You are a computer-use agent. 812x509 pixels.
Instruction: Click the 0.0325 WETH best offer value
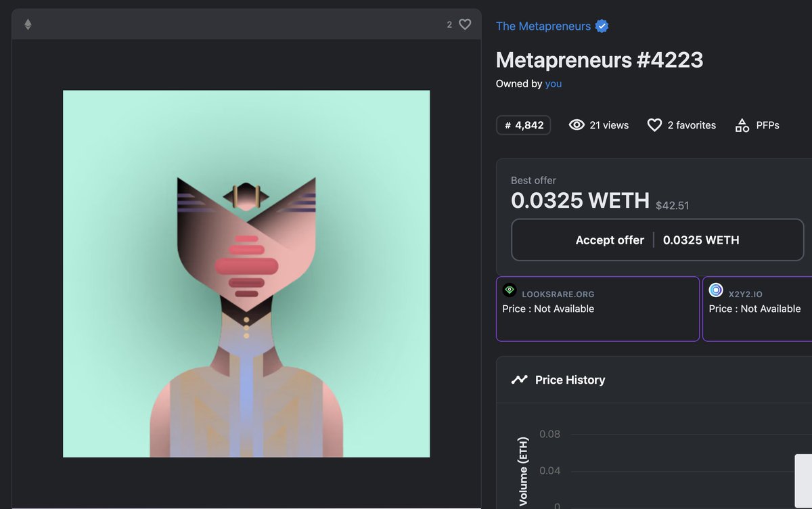[x=580, y=200]
